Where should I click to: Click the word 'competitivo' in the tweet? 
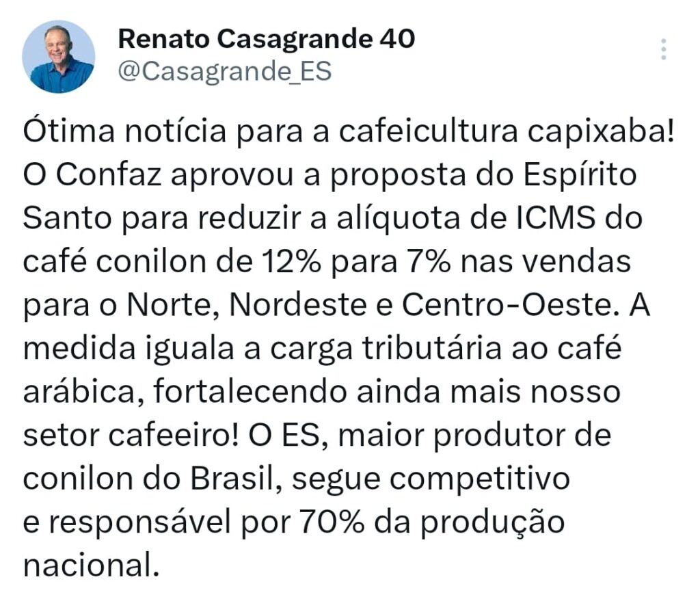pos(479,480)
